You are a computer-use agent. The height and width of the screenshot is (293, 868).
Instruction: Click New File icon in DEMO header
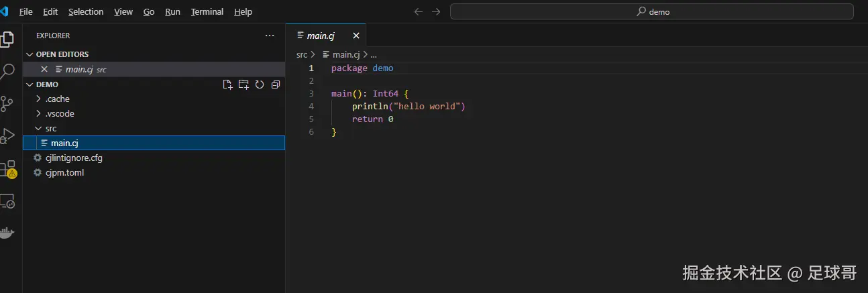227,84
